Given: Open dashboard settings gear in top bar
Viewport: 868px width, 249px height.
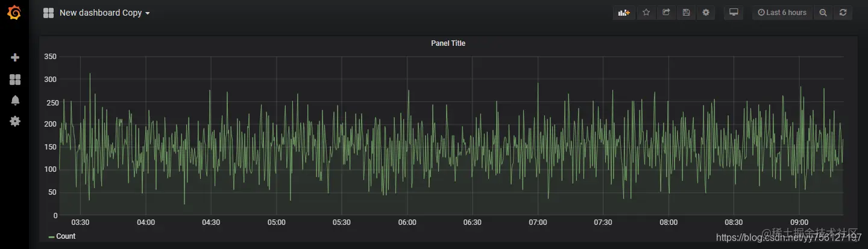Looking at the screenshot, I should pos(706,13).
